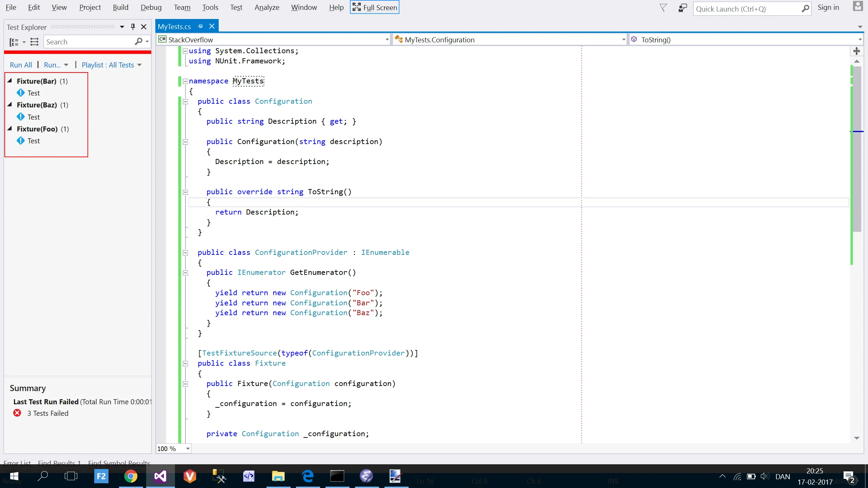Toggle pin on the MyTests.cs tab
Image resolution: width=868 pixels, height=488 pixels.
click(200, 26)
